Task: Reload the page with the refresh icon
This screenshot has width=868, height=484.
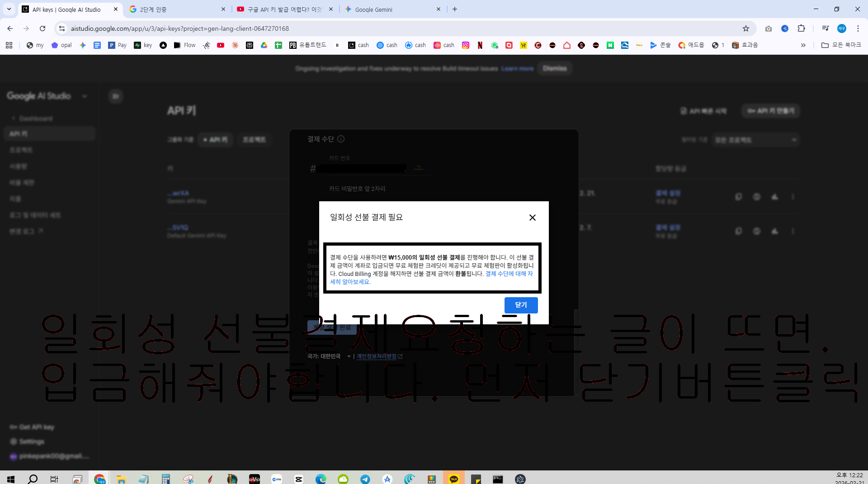Action: [42, 28]
